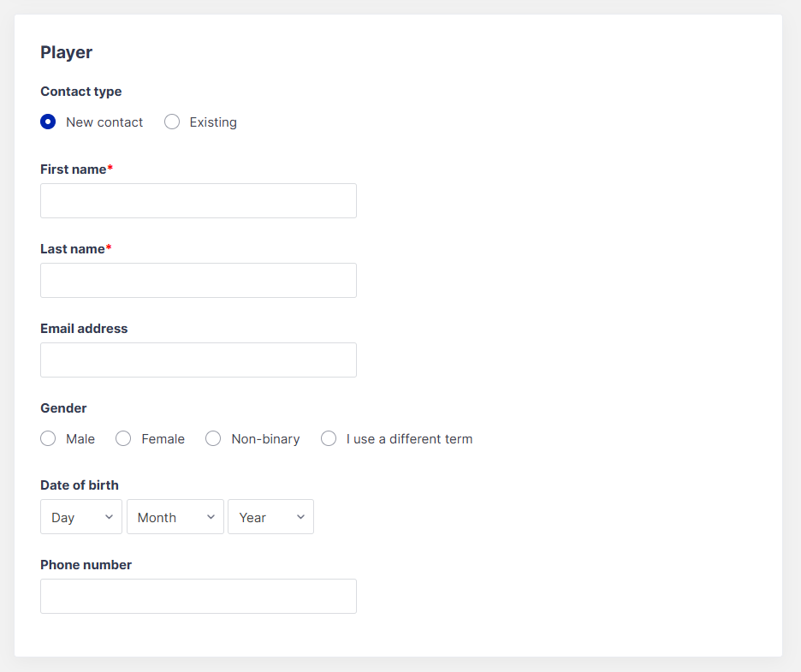The height and width of the screenshot is (672, 801).
Task: Click inside the Phone number field
Action: tap(198, 596)
